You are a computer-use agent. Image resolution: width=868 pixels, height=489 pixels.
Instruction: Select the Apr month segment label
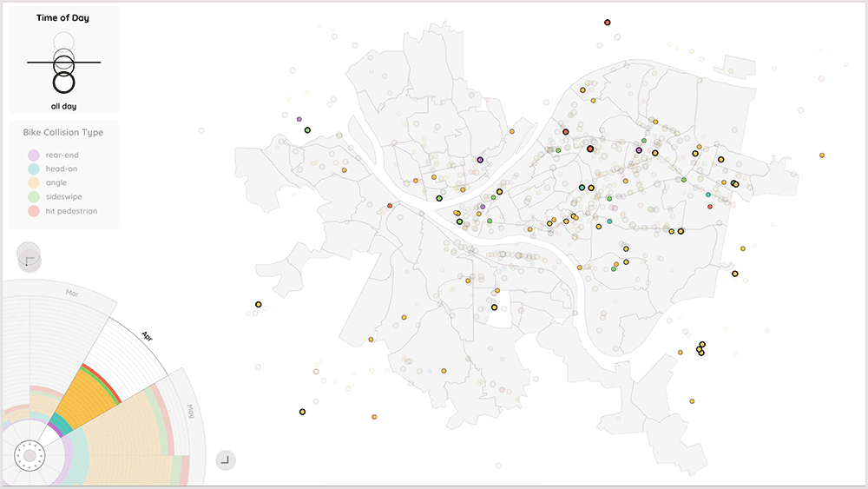point(148,336)
